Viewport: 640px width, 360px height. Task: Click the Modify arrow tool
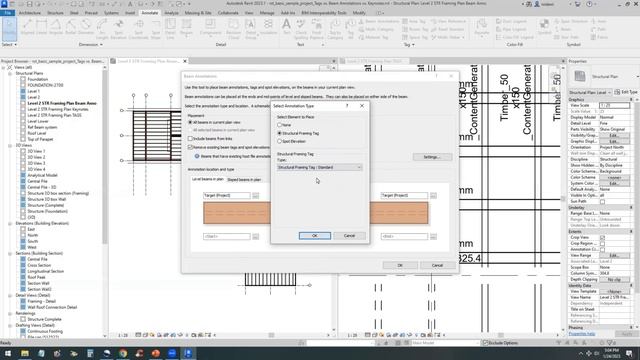coord(9,29)
